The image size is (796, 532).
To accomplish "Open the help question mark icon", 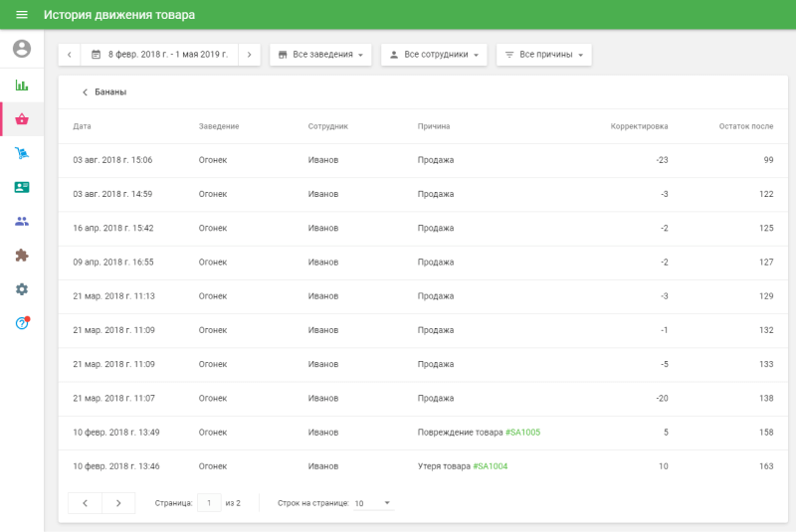I will 22,323.
